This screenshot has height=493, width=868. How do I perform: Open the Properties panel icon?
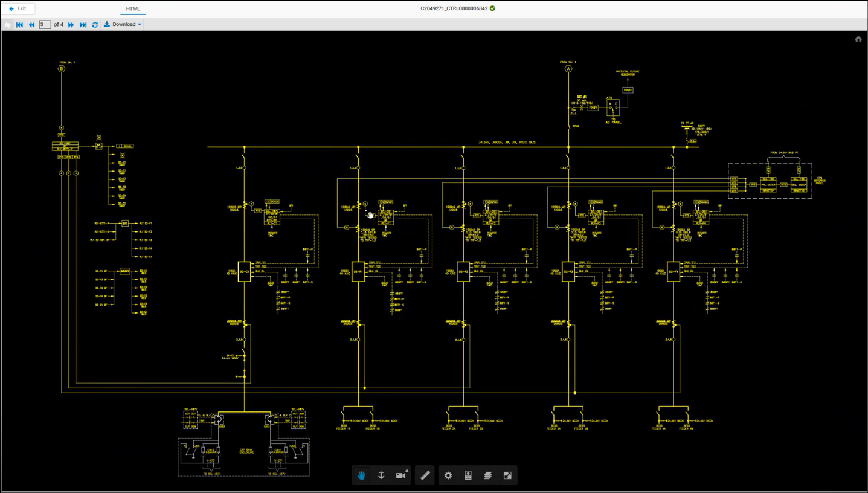(468, 475)
